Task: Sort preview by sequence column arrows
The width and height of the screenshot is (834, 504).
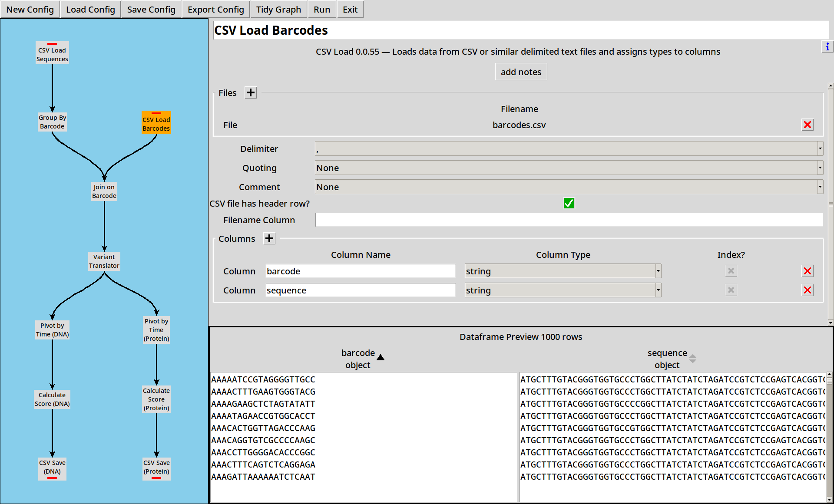Action: (693, 358)
